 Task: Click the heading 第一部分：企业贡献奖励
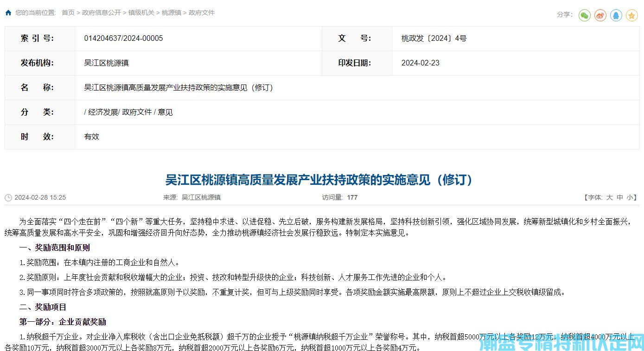63,322
